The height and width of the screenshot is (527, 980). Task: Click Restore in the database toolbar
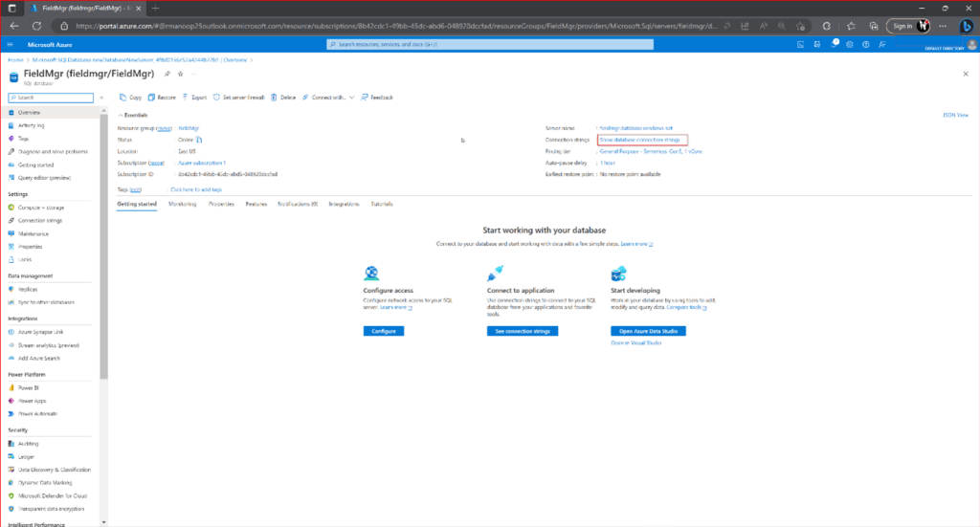(x=162, y=98)
